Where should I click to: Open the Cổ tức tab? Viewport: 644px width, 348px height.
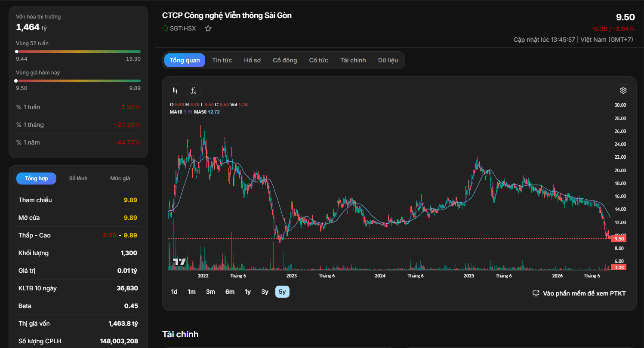[x=318, y=60]
